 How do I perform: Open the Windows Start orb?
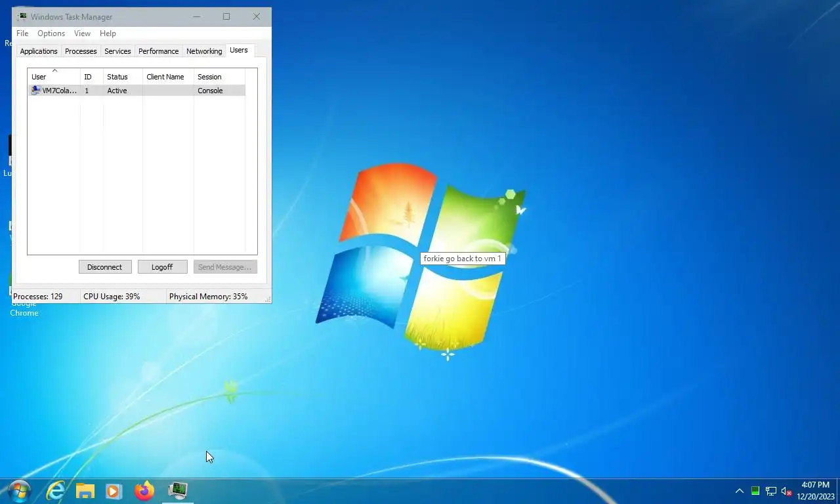[18, 491]
